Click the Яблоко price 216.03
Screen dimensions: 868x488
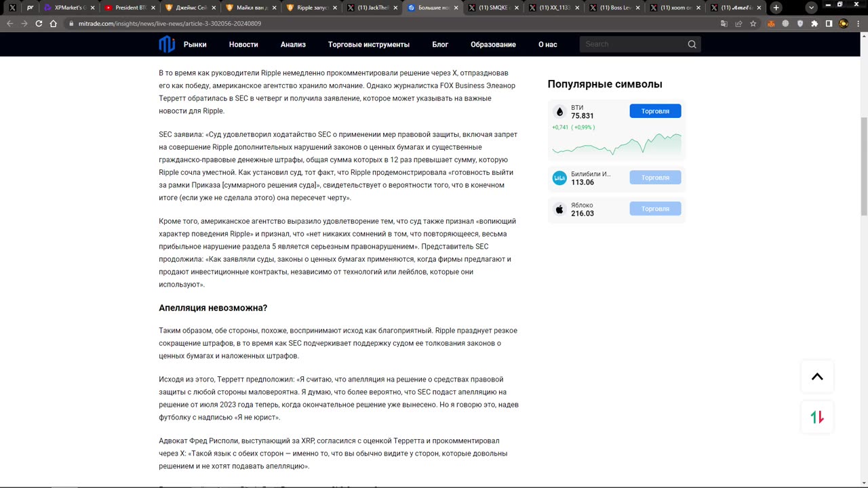pyautogui.click(x=583, y=213)
